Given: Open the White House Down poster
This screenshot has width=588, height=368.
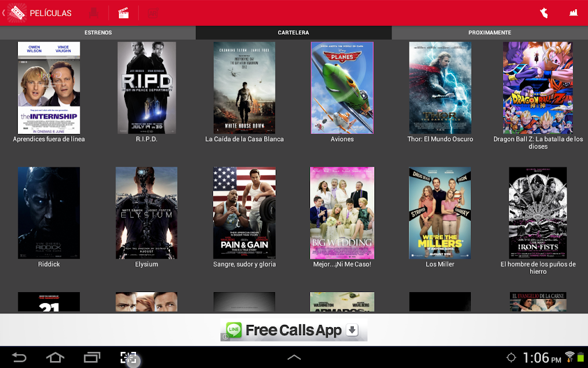Looking at the screenshot, I should coord(244,88).
